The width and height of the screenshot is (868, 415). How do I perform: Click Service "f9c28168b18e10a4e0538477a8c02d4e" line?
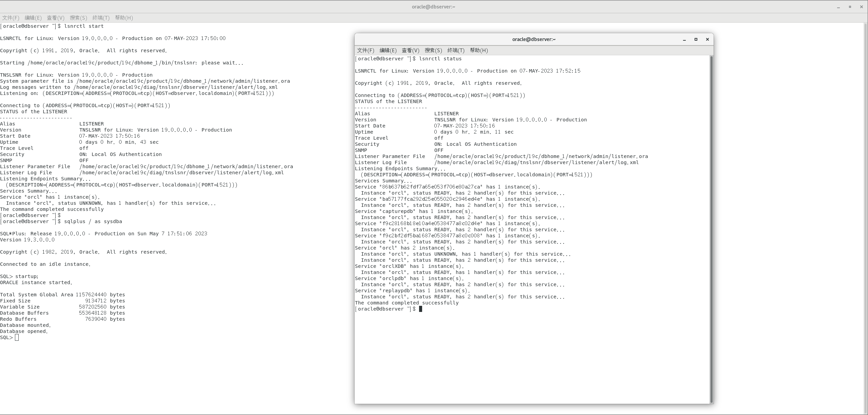[x=448, y=223]
